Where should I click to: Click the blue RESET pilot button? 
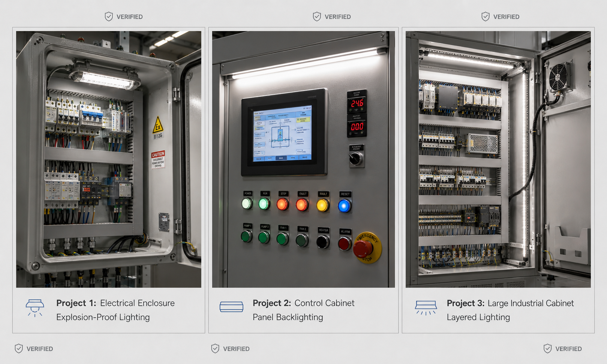coord(345,206)
